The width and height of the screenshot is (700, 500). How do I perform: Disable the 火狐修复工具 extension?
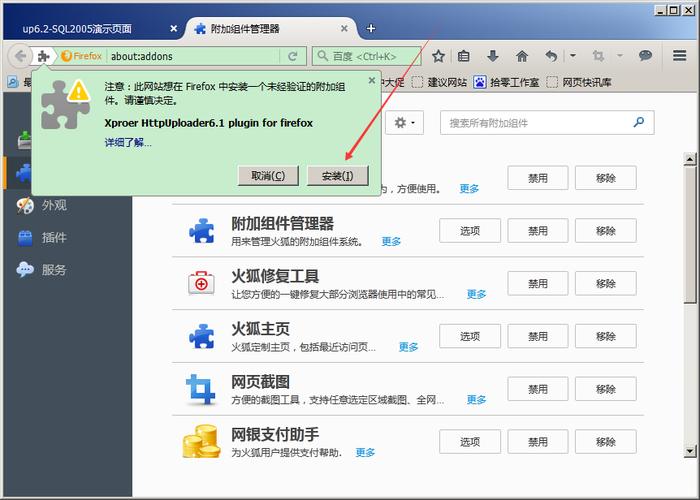[x=538, y=283]
